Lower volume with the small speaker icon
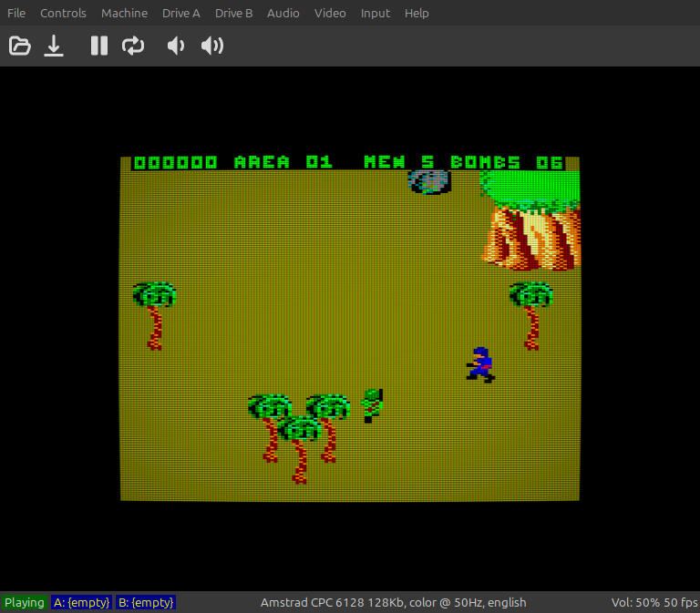The height and width of the screenshot is (613, 700). tap(175, 46)
